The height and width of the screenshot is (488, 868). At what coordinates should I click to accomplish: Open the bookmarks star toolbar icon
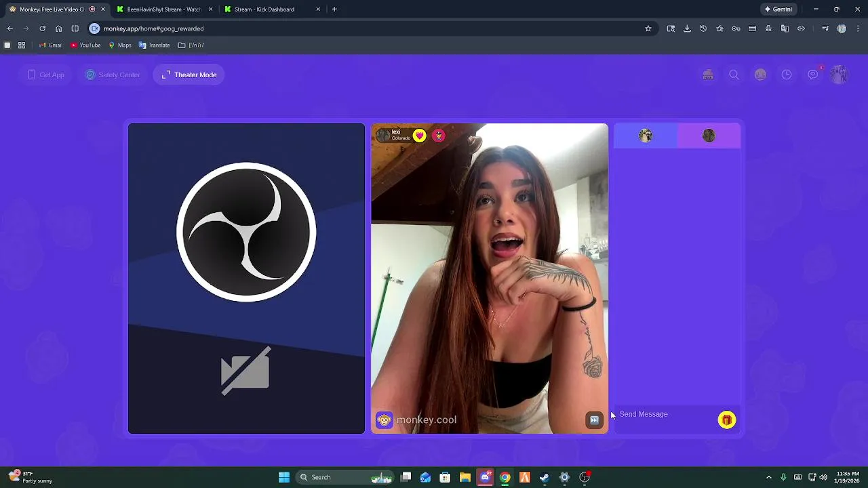point(719,28)
